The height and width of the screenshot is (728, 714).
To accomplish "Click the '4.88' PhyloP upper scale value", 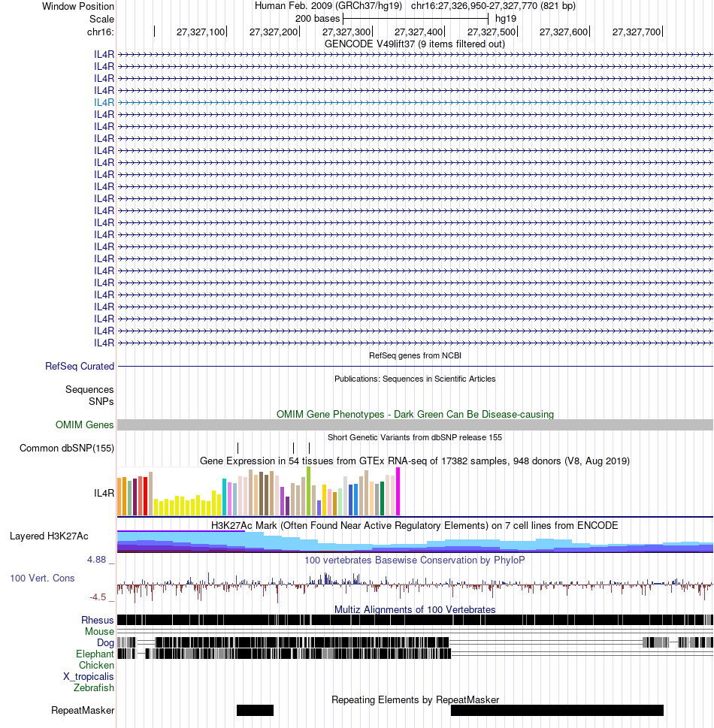I will pos(97,560).
